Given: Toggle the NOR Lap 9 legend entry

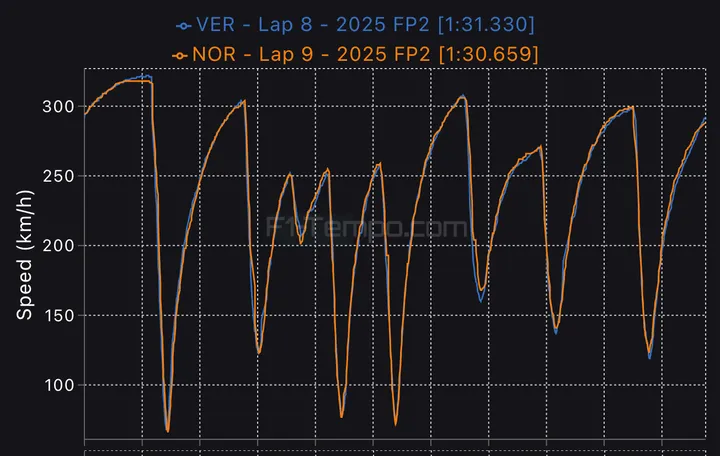Looking at the screenshot, I should pos(355,54).
